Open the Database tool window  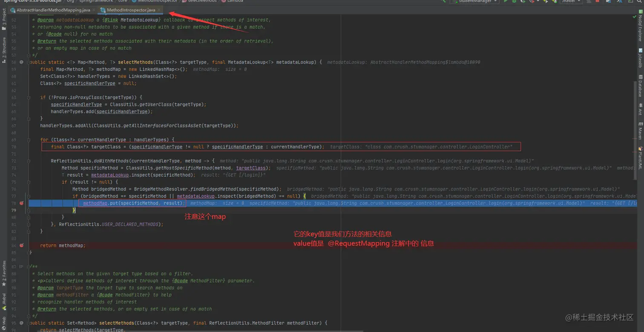pos(640,87)
